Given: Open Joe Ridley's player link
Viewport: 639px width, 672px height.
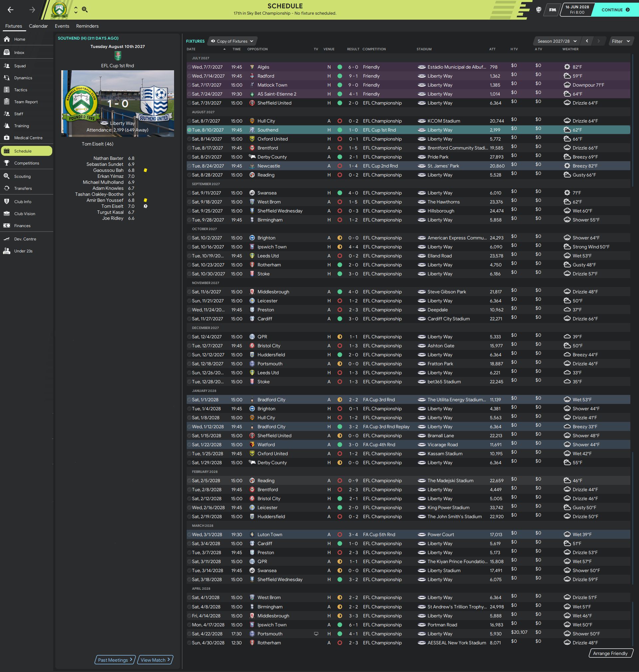Looking at the screenshot, I should [x=113, y=218].
